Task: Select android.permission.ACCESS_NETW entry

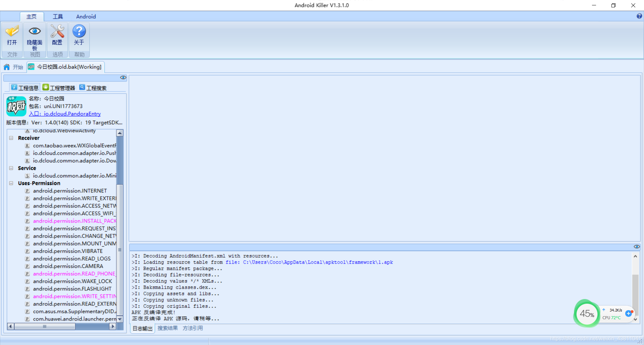Action: (x=75, y=206)
